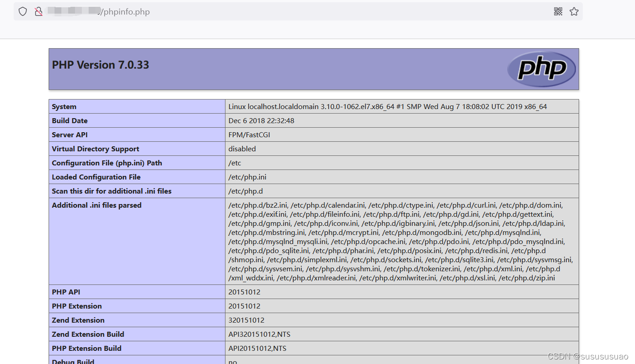The image size is (635, 364).
Task: Select the 'Zend Extension Build' label
Action: [88, 334]
